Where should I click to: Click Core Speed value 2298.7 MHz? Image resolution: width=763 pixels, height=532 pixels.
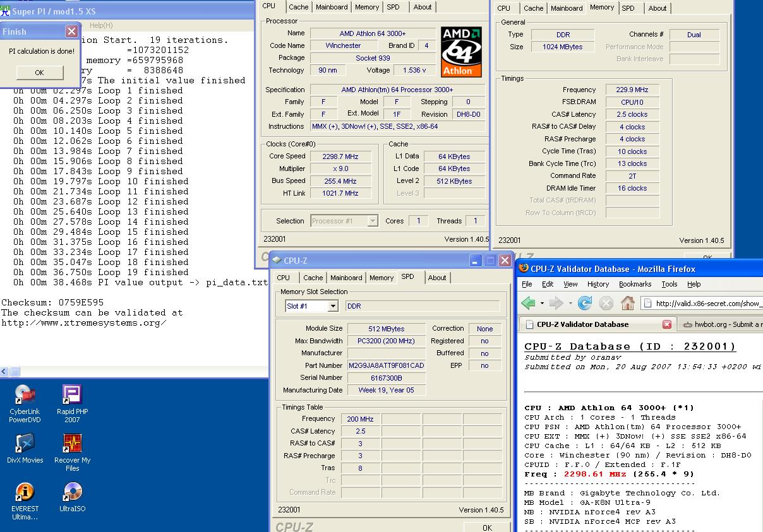coord(340,156)
